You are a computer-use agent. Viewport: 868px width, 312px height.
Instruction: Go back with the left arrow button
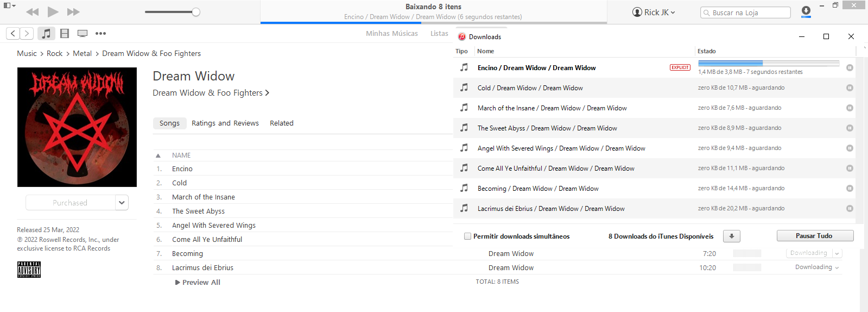click(x=14, y=33)
